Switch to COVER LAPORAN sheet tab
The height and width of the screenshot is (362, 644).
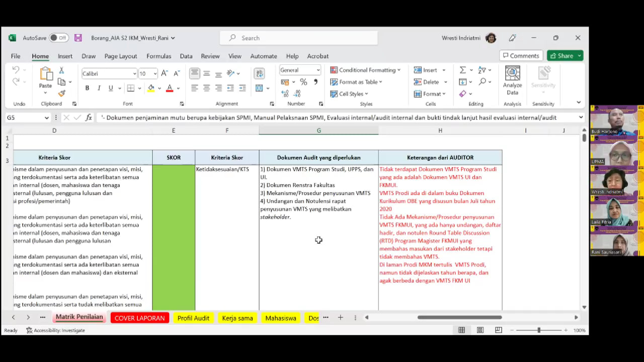tap(139, 318)
